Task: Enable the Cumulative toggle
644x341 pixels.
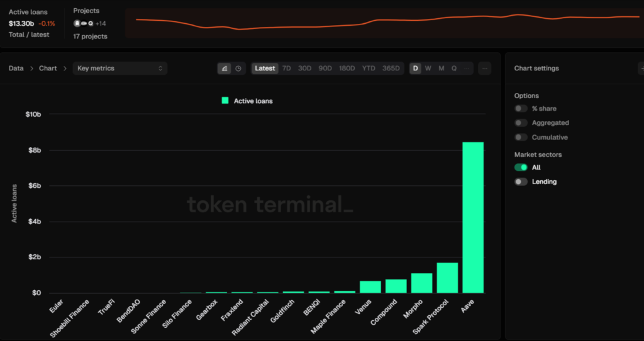Action: 521,138
